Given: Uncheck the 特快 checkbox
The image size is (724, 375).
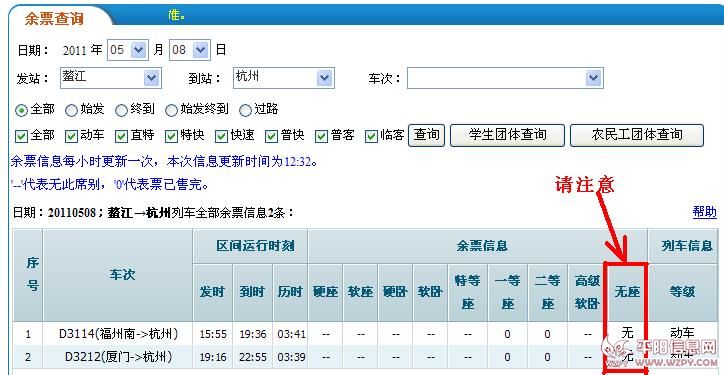Looking at the screenshot, I should point(171,136).
